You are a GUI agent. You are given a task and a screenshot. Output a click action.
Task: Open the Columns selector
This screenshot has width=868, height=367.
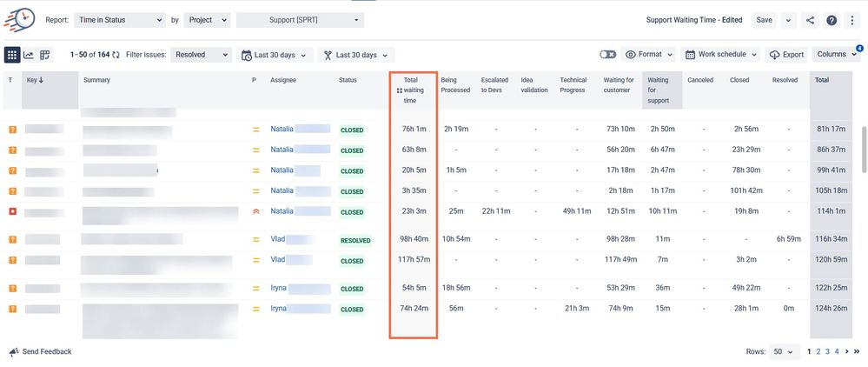836,54
